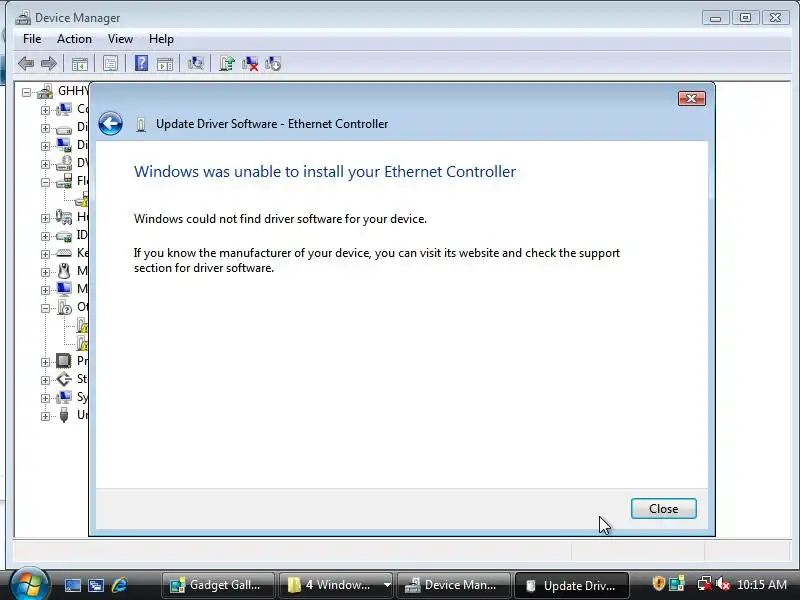
Task: Click the network disconnected tray icon
Action: 705,583
